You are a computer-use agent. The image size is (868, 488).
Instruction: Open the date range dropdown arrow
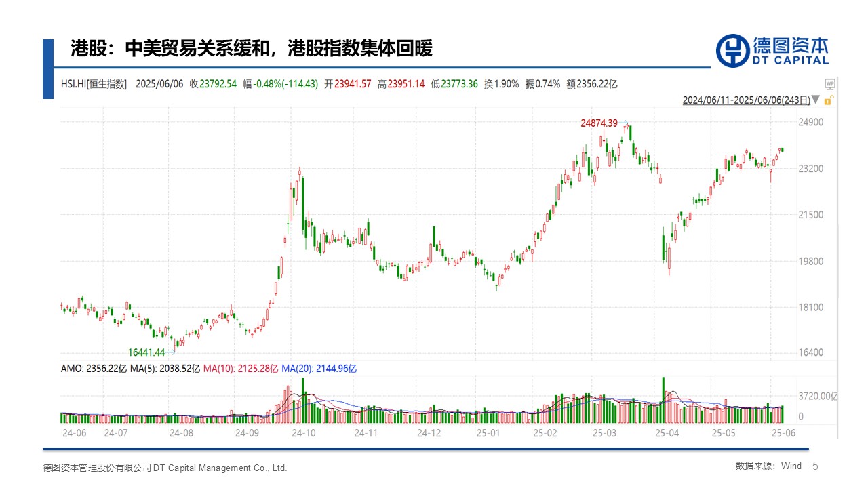click(x=816, y=100)
